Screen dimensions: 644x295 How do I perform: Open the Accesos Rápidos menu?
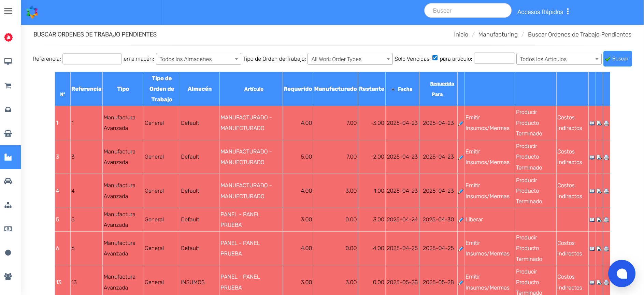coord(543,12)
